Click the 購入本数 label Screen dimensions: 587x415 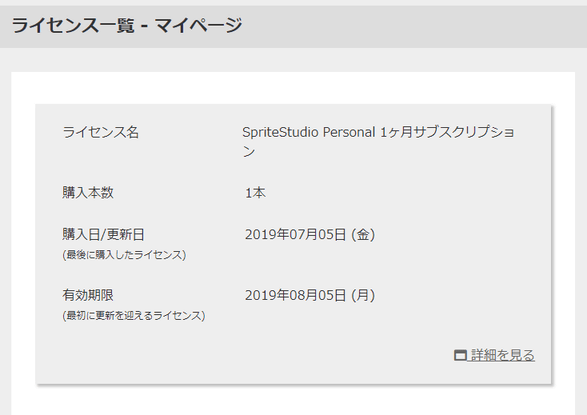[x=88, y=193]
